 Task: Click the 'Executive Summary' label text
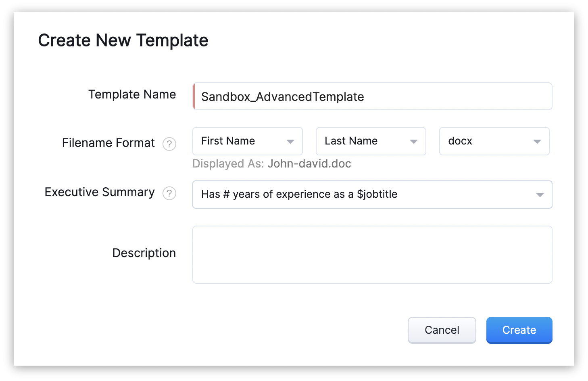point(100,192)
